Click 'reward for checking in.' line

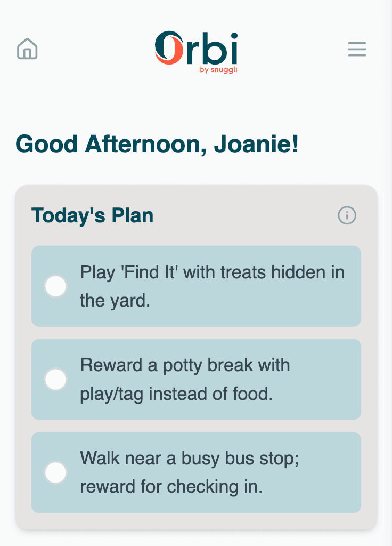(171, 487)
